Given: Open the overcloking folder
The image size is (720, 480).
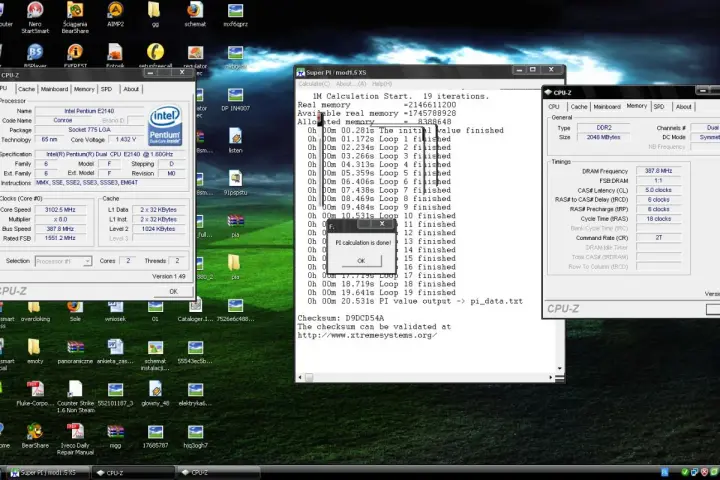Looking at the screenshot, I should pos(35,311).
